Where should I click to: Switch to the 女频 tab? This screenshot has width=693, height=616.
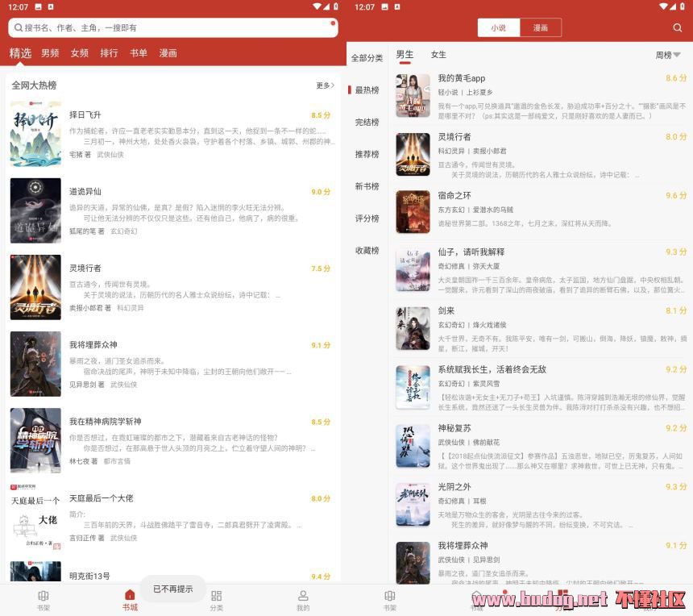(80, 53)
